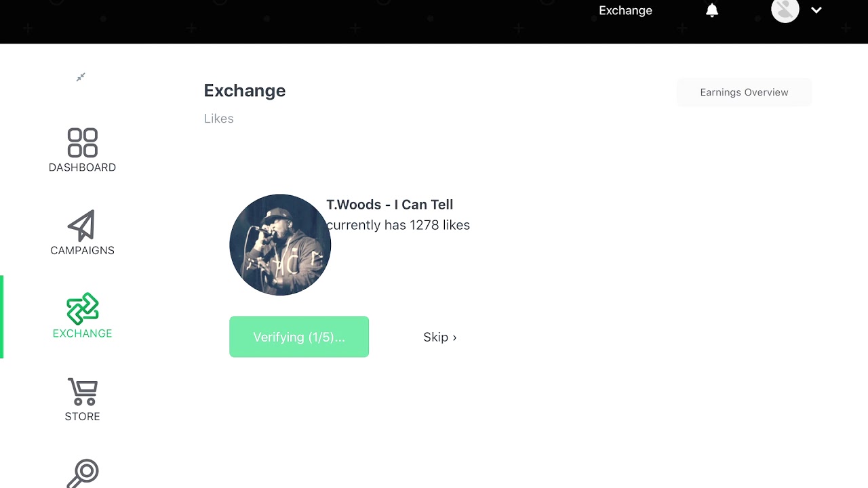Select the DASHBOARD label in the sidebar
Image resolution: width=868 pixels, height=488 pixels.
point(82,167)
